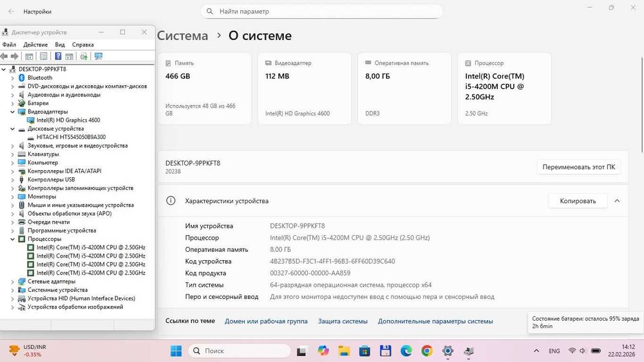The width and height of the screenshot is (644, 362).
Task: Open the Процессор info card
Action: [504, 88]
